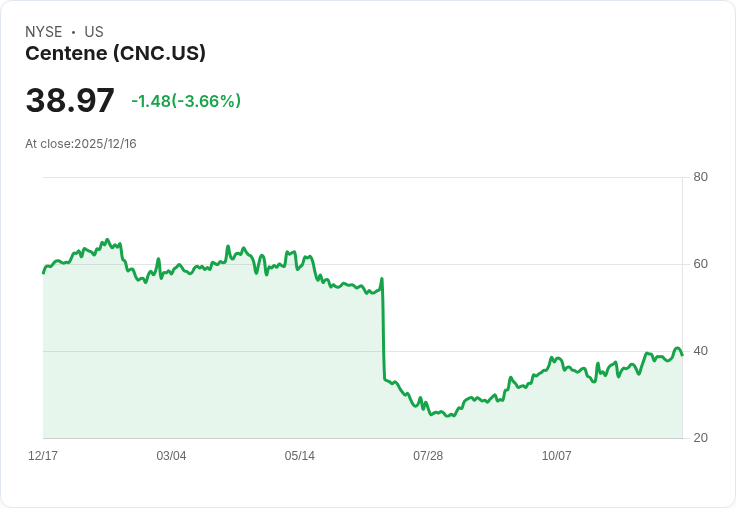The height and width of the screenshot is (508, 736).
Task: Click the chart line's rightmost end point
Action: pos(682,355)
